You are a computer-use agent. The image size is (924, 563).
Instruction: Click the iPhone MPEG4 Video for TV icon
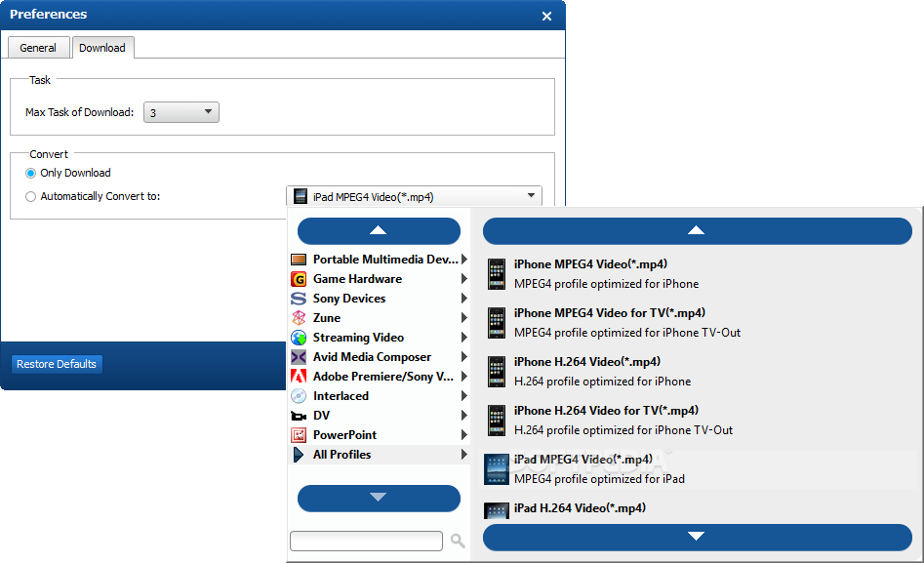[497, 323]
